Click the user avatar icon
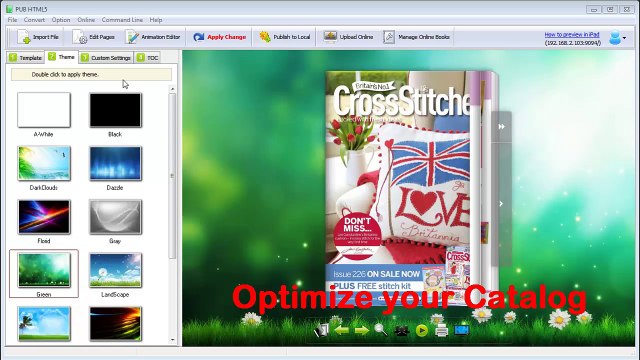Image resolution: width=640 pixels, height=360 pixels. [615, 37]
